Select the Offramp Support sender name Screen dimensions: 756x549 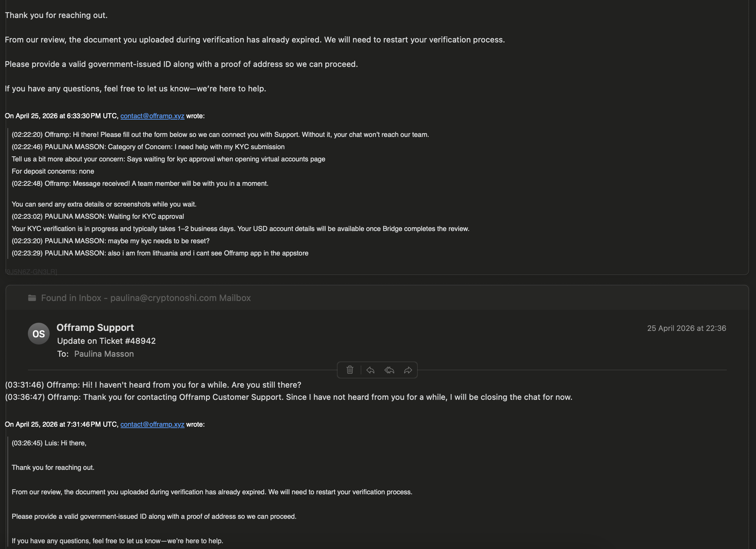point(95,327)
